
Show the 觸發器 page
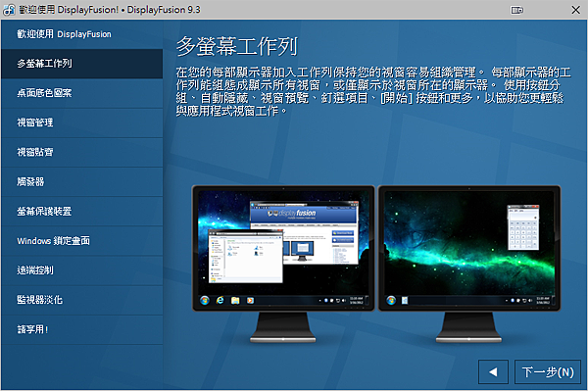point(81,182)
